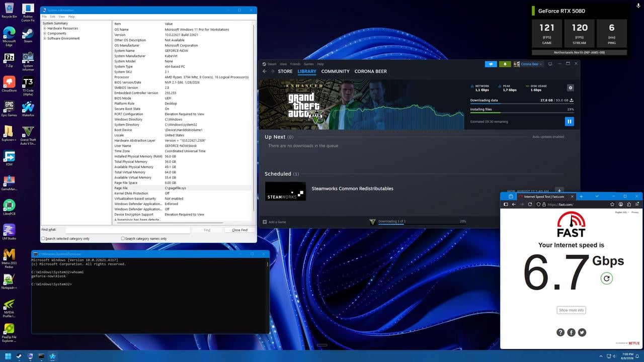The image size is (644, 362).
Task: Close the Internet Speed Test tab
Action: click(573, 197)
